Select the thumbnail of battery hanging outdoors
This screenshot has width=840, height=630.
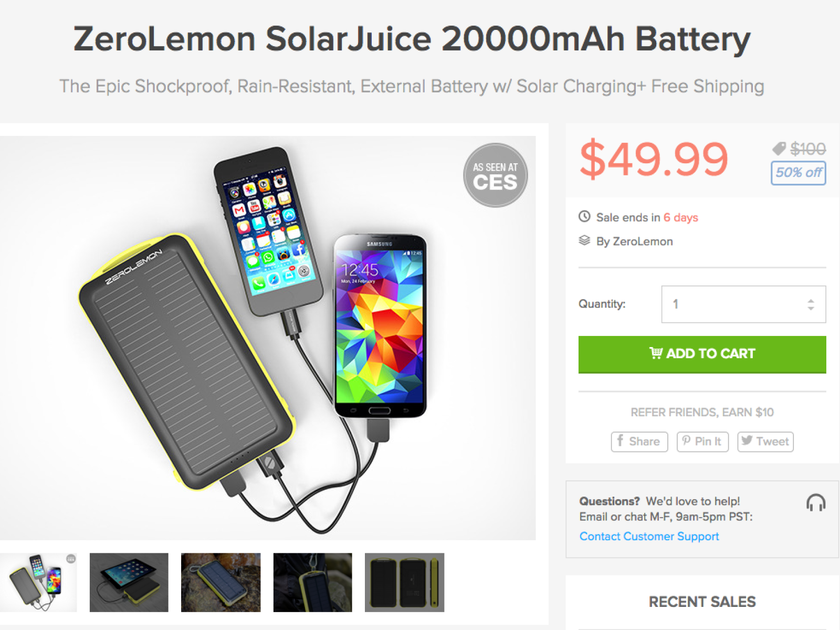pos(312,582)
